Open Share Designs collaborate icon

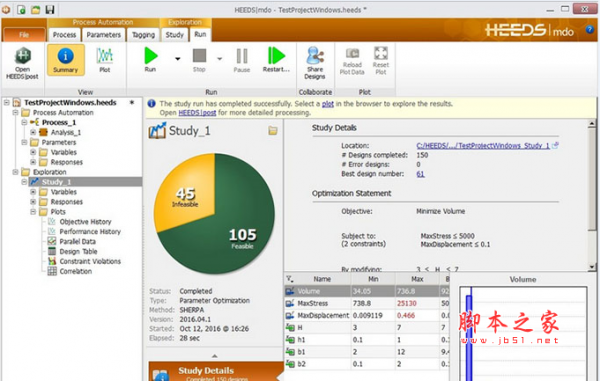pos(315,63)
